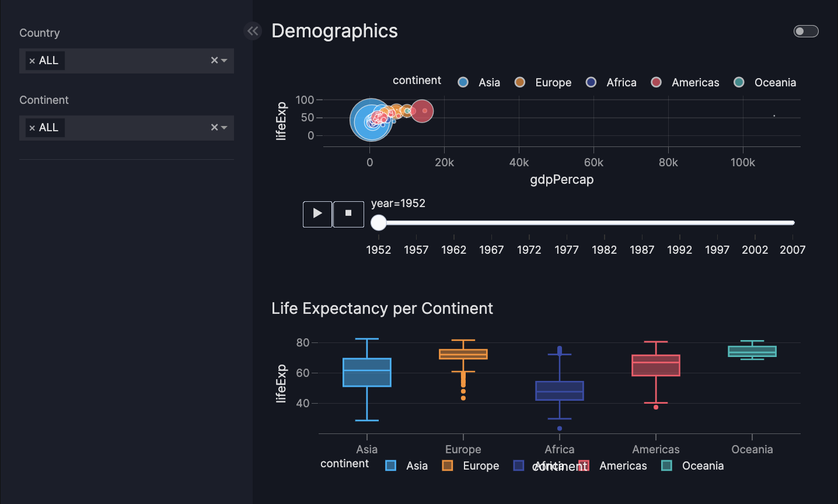Toggle Asia in scatter plot legend
The width and height of the screenshot is (838, 504).
479,82
